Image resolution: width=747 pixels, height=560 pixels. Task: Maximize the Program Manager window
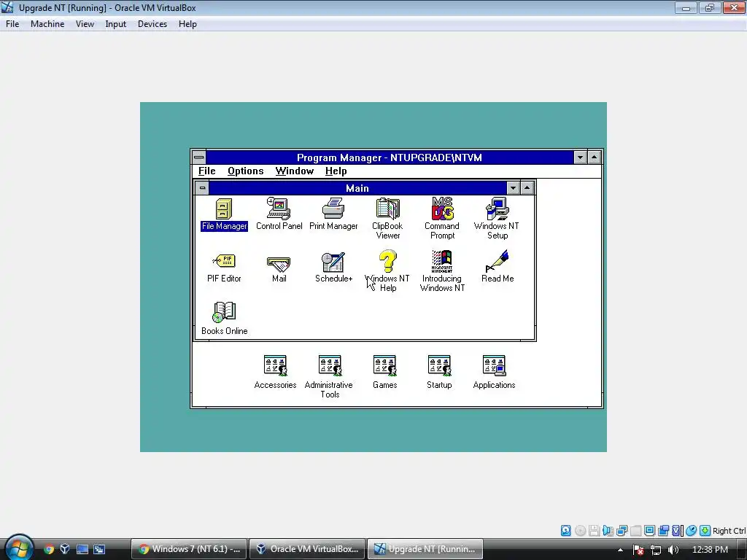tap(594, 157)
